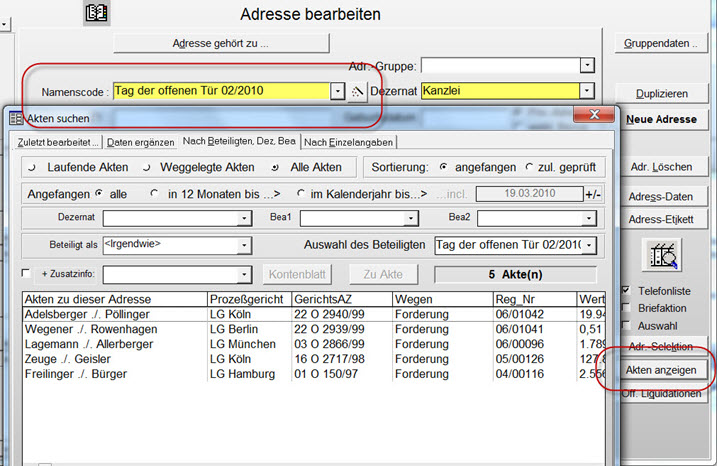Click the Prozeßgericht column header
The image size is (717, 466).
pos(248,299)
